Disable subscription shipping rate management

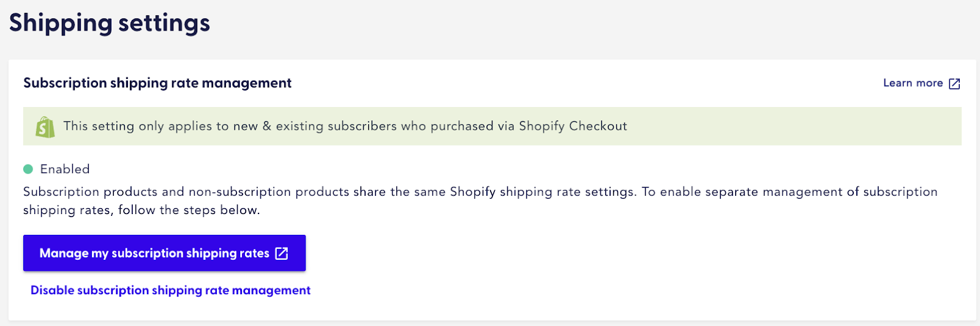170,291
